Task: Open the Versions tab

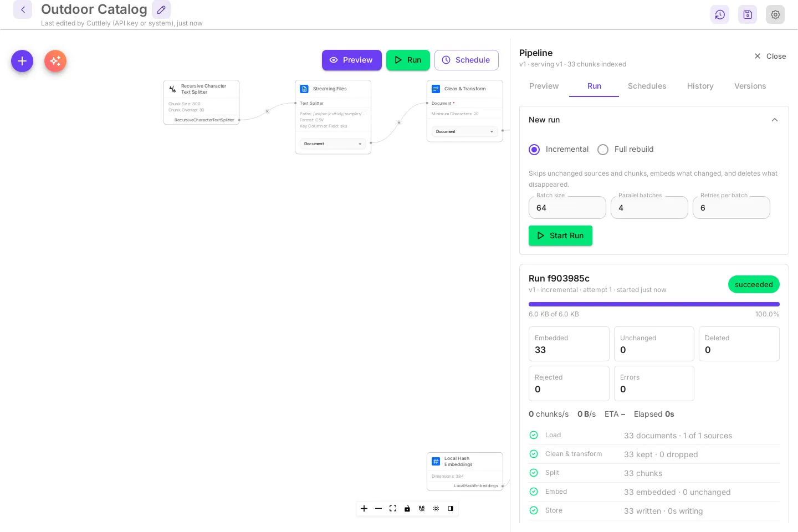Action: (x=750, y=86)
